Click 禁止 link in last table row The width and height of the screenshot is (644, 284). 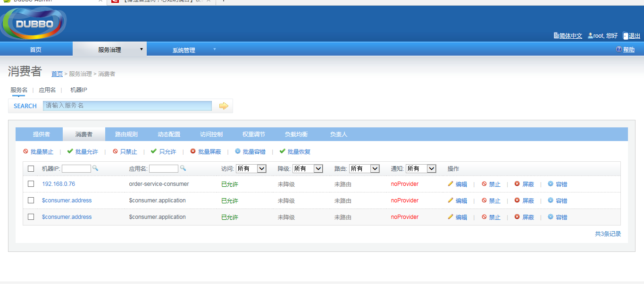point(495,217)
